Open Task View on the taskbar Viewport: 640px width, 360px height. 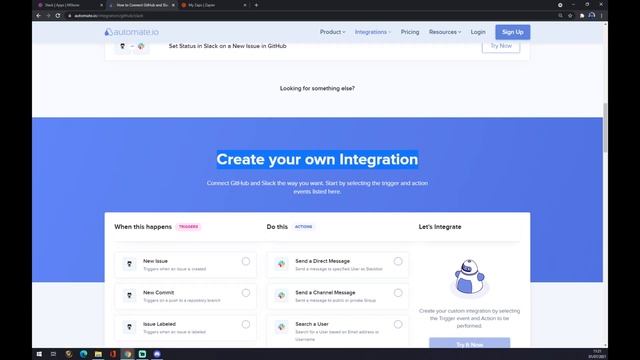[53, 354]
